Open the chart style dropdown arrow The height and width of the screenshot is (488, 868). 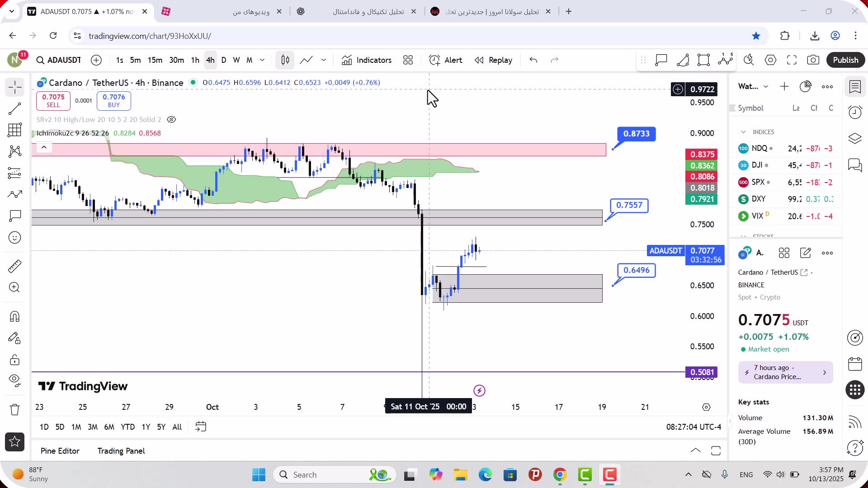coord(324,60)
